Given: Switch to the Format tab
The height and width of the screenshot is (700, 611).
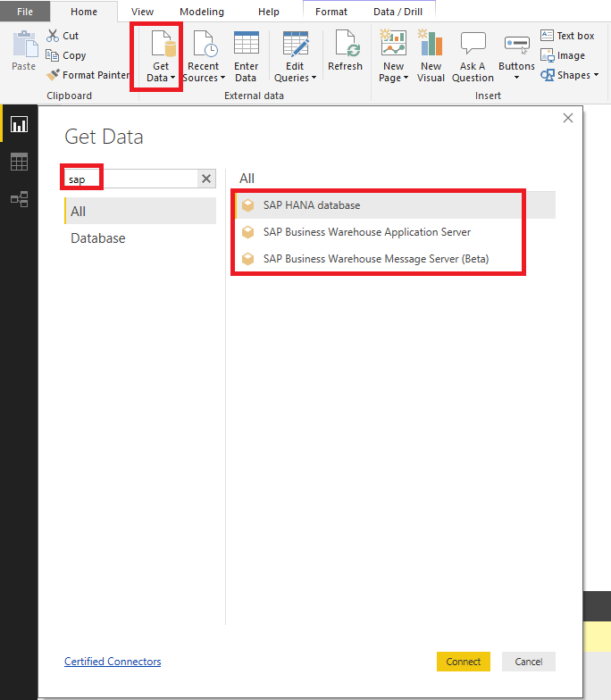Looking at the screenshot, I should [331, 12].
